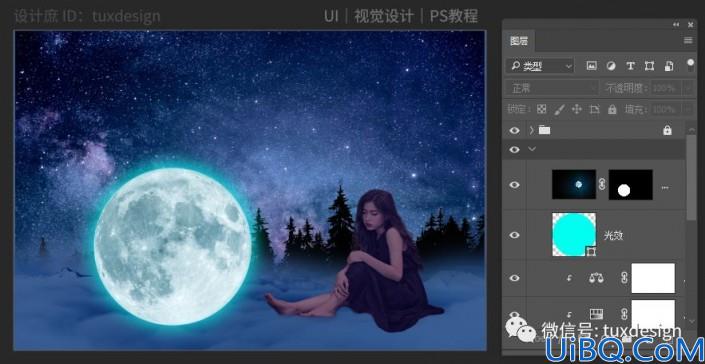This screenshot has width=705, height=364.
Task: Open Layers panel hamburger menu
Action: click(688, 40)
